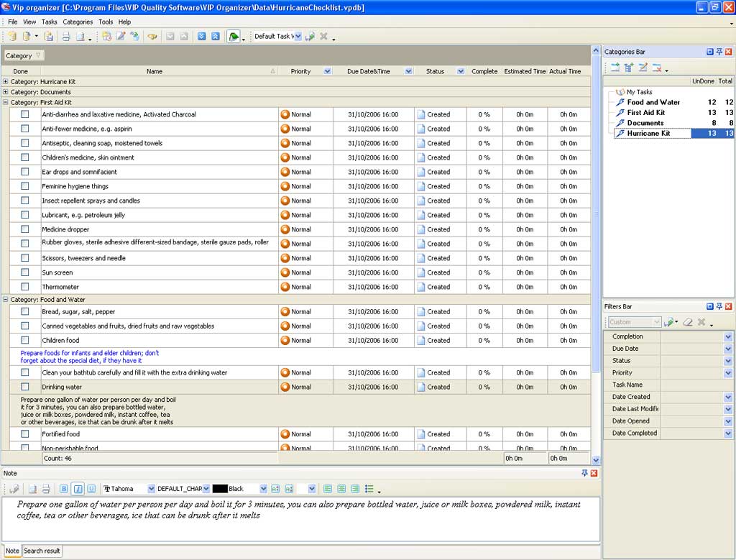Click the print icon in the main toolbar

click(65, 37)
